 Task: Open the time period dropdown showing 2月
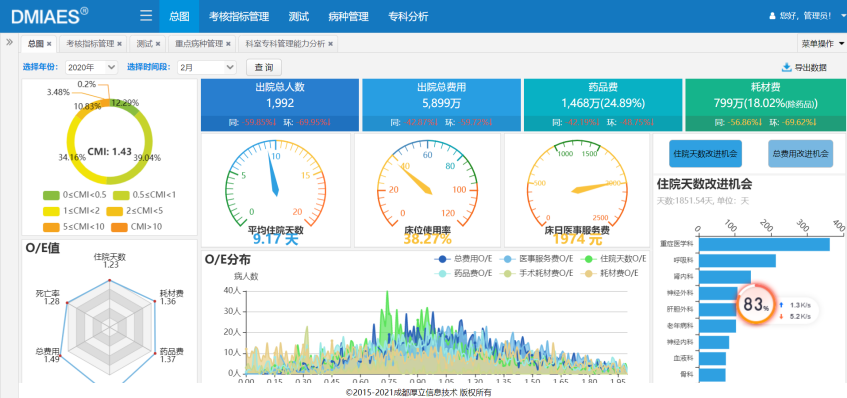pyautogui.click(x=207, y=68)
